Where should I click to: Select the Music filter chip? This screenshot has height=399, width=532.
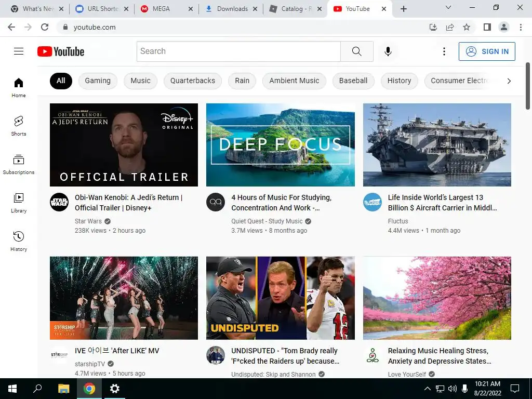tap(140, 81)
